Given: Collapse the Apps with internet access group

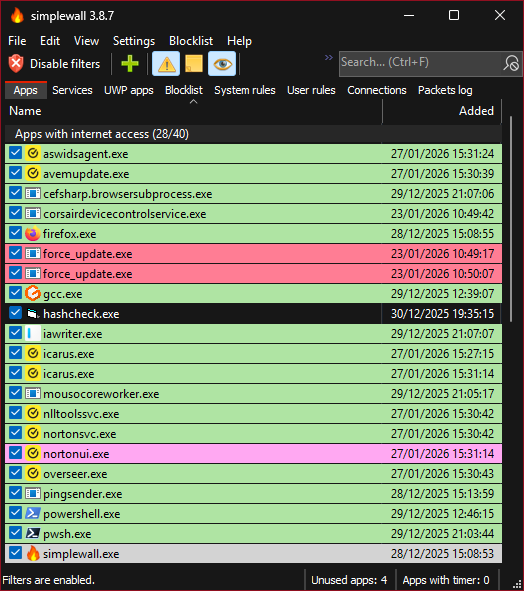Looking at the screenshot, I should 253,134.
